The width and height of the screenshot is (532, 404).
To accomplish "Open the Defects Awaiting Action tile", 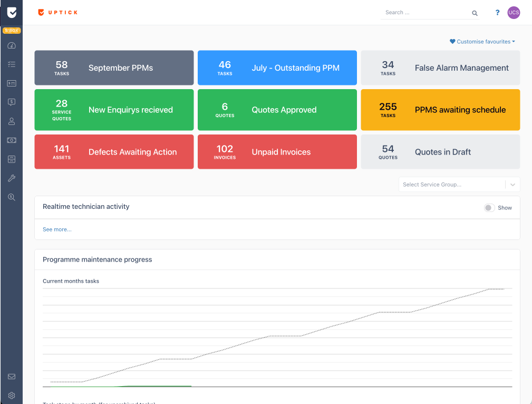I will click(x=114, y=152).
